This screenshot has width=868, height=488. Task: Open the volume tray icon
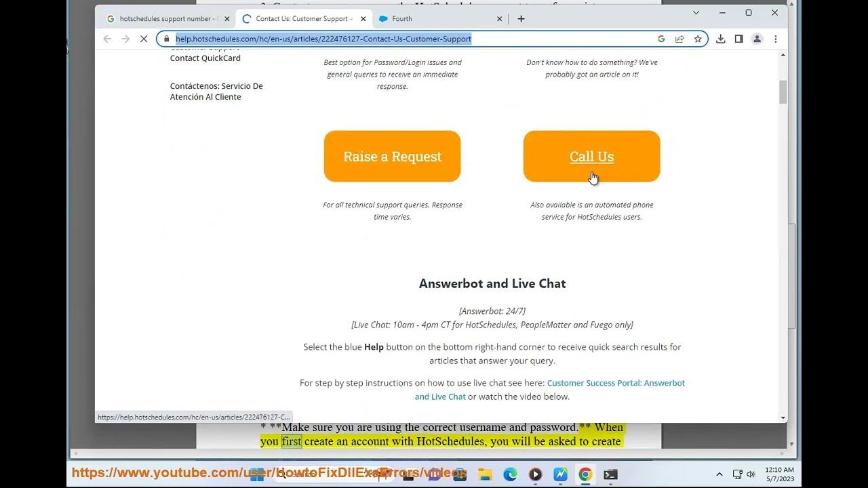(x=751, y=474)
